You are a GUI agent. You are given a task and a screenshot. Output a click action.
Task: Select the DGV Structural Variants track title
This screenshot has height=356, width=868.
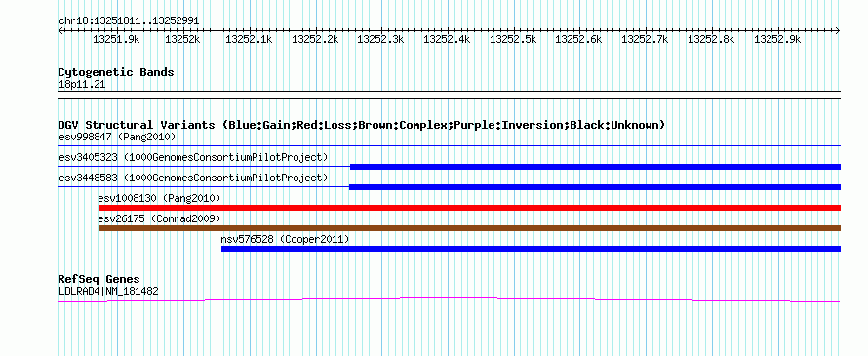[362, 125]
